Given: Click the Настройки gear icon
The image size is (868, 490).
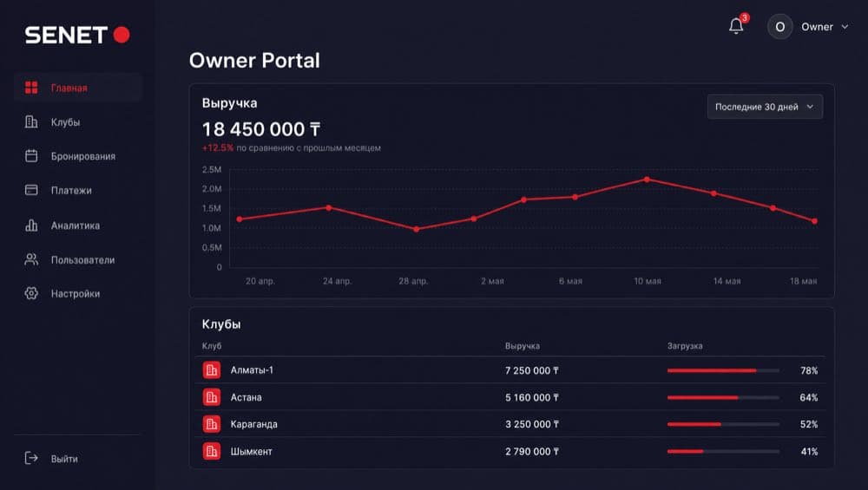Looking at the screenshot, I should pos(31,293).
